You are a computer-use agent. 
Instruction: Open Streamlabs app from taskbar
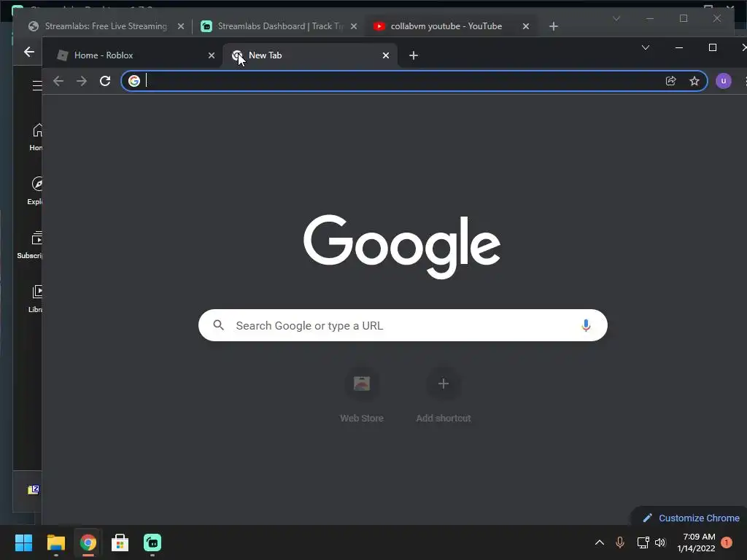(152, 542)
